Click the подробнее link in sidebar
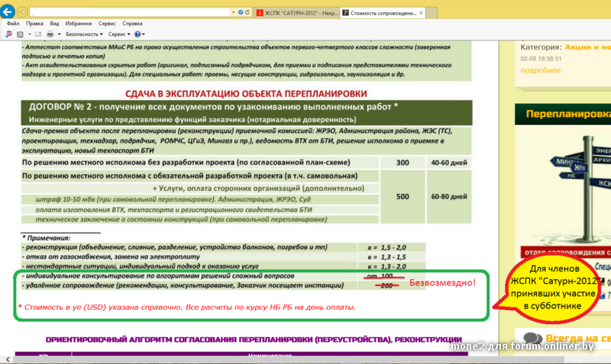 point(541,70)
